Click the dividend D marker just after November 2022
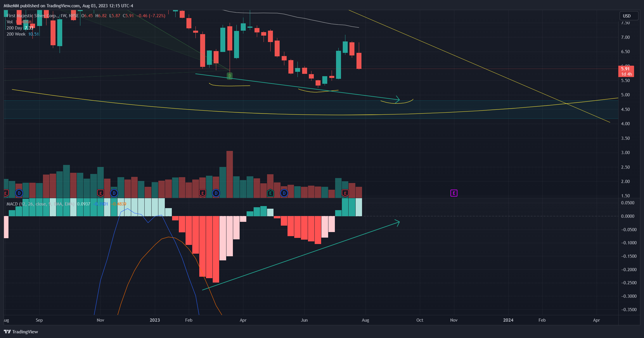 pyautogui.click(x=114, y=193)
